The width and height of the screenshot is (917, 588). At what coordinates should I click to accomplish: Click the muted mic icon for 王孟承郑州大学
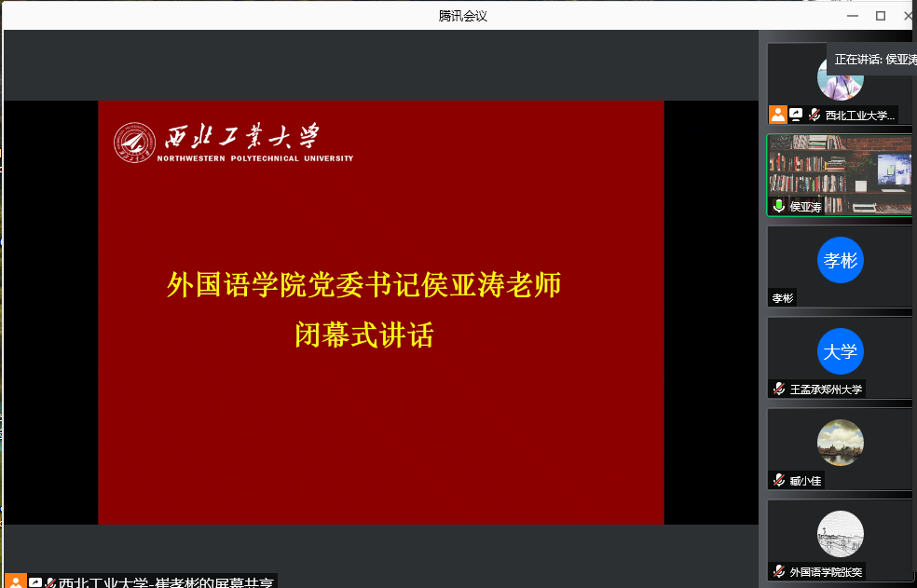tap(779, 389)
